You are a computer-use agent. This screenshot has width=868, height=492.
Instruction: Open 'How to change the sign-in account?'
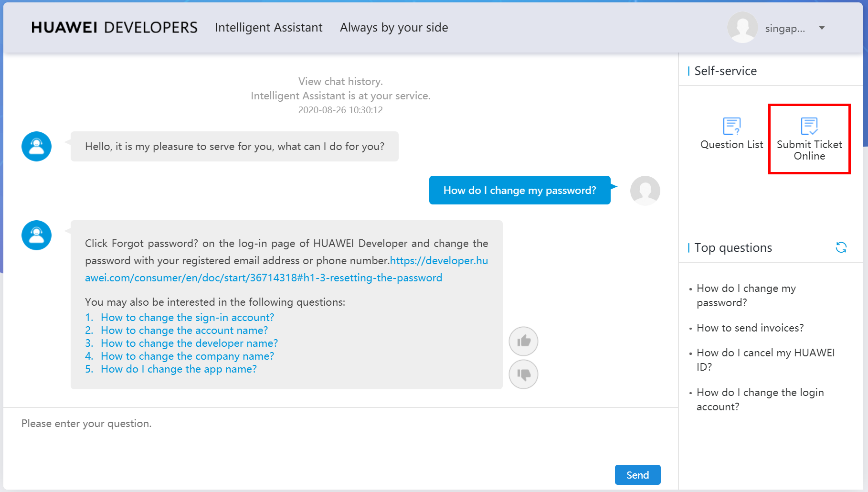pyautogui.click(x=187, y=317)
